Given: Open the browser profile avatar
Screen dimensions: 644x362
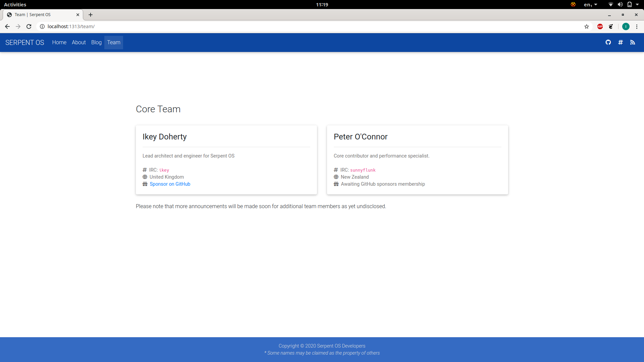Looking at the screenshot, I should (626, 26).
